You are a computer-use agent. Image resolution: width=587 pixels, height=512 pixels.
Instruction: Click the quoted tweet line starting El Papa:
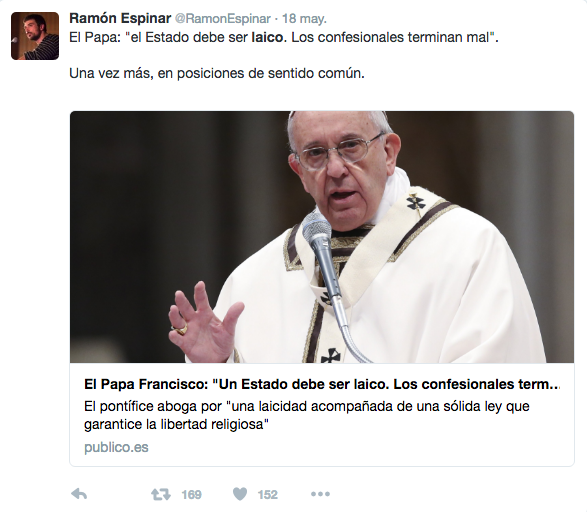click(x=284, y=37)
